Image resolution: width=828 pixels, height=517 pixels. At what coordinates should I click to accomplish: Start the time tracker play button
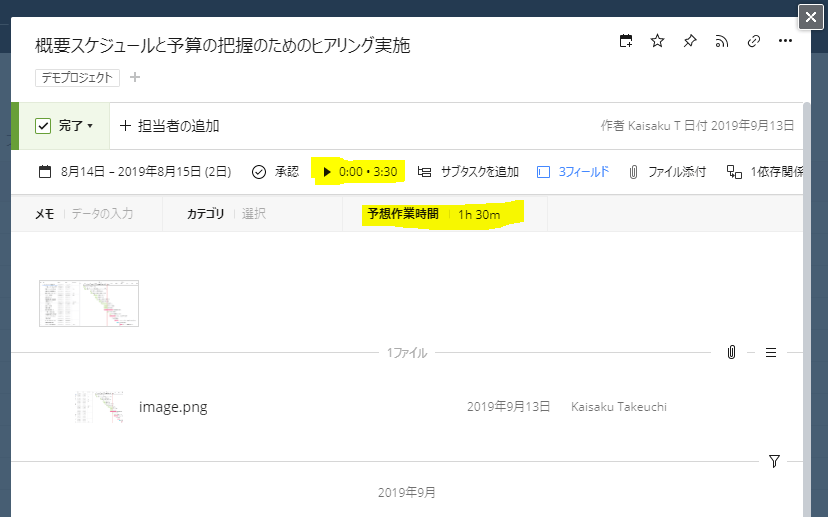tap(327, 172)
